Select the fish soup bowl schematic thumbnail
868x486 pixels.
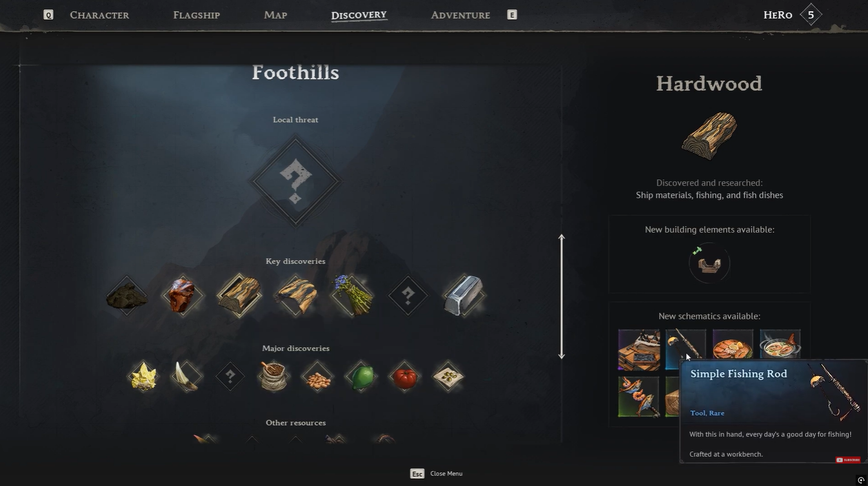click(780, 350)
